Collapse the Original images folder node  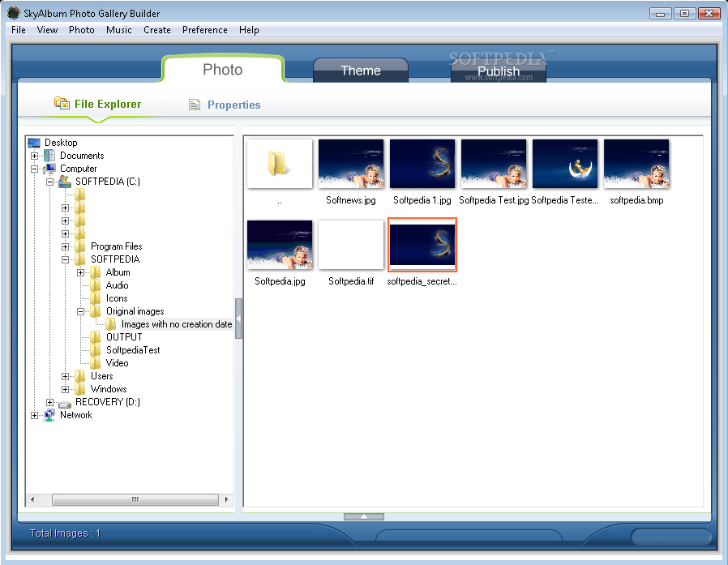[80, 311]
